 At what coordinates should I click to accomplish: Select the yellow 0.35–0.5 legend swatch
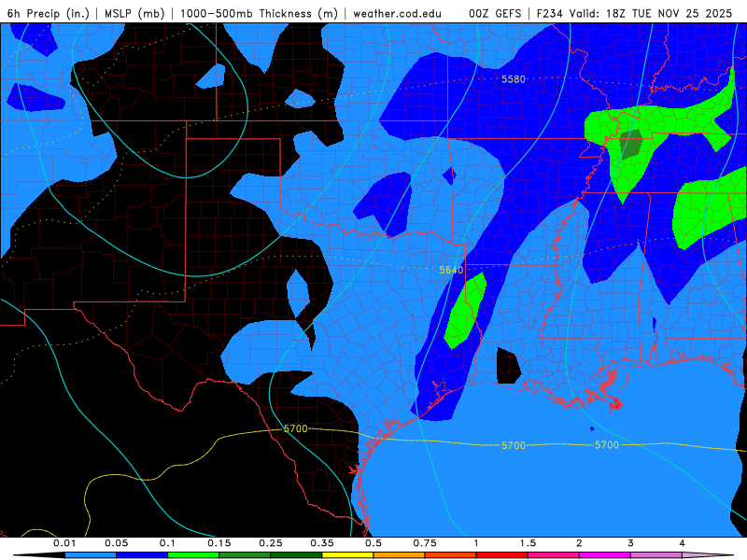tap(347, 555)
